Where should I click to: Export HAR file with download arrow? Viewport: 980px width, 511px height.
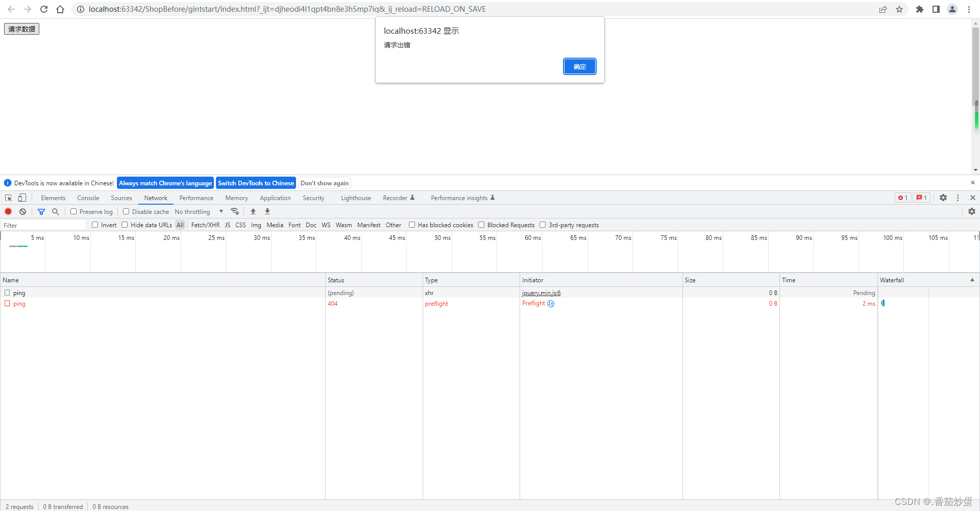click(x=267, y=211)
